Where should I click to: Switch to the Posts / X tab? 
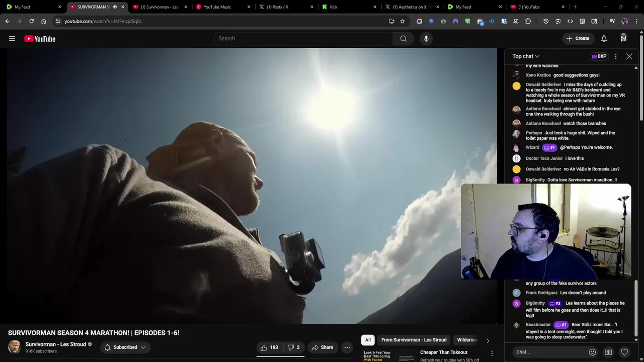point(286,7)
